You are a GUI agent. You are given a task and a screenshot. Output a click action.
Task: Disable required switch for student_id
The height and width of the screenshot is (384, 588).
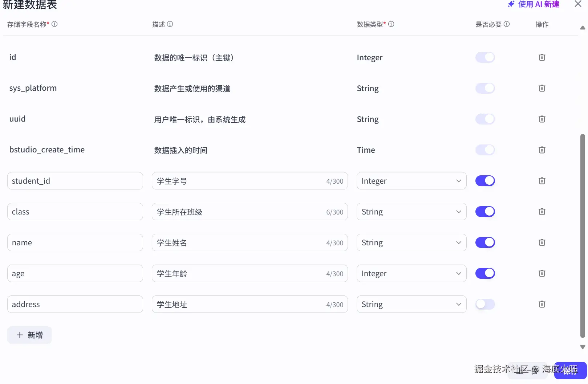(485, 181)
